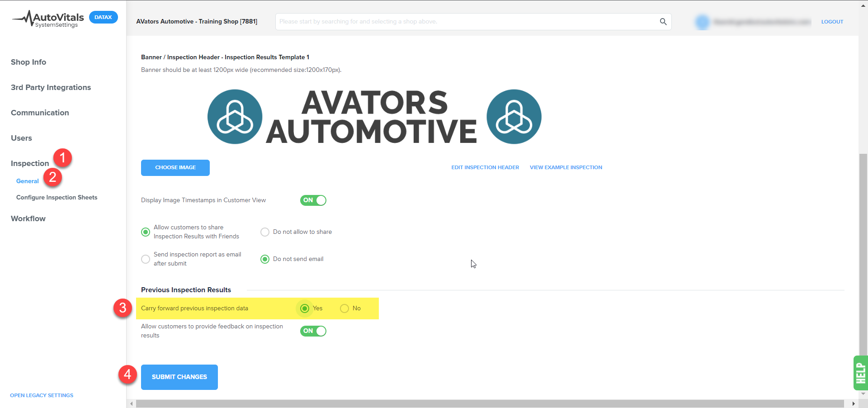The width and height of the screenshot is (868, 408).
Task: Click the AutoVitals SystemSettings logo
Action: 48,19
